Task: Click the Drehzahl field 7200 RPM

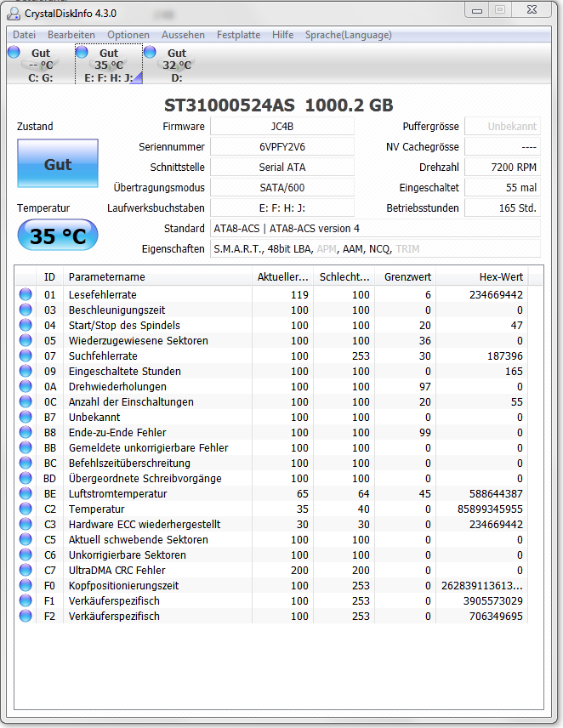Action: (503, 168)
